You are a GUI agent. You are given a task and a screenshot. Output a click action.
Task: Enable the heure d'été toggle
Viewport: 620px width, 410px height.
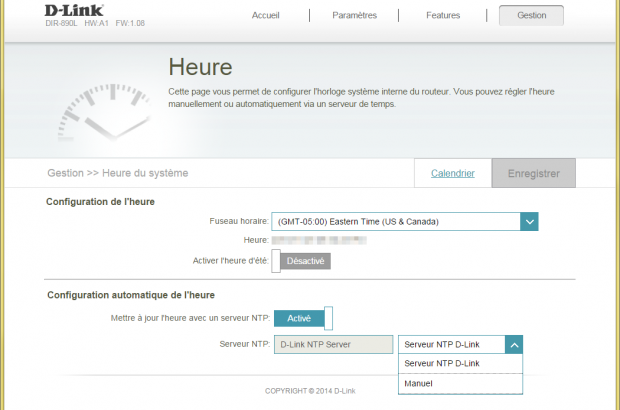point(301,261)
